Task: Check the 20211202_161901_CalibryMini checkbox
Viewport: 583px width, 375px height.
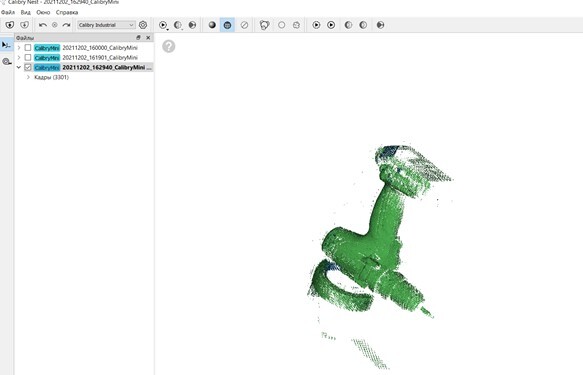Action: click(x=28, y=57)
